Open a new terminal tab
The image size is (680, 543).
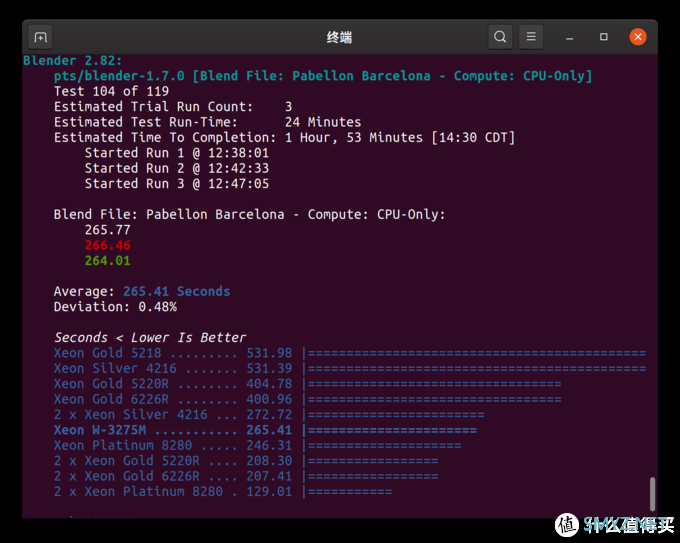click(x=40, y=37)
